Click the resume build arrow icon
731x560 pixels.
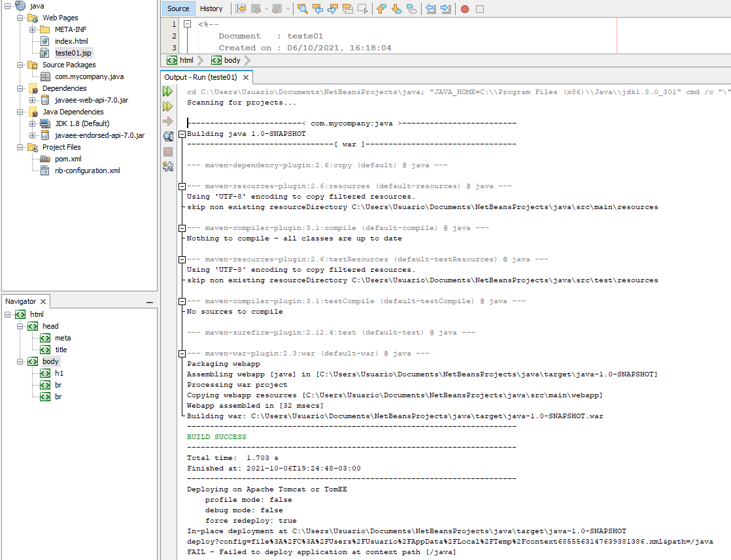pyautogui.click(x=168, y=121)
